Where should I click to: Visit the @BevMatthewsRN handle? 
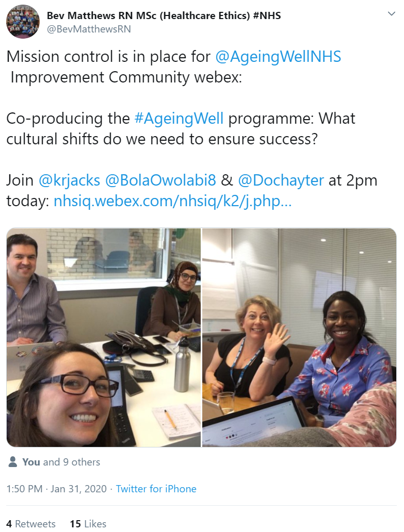tap(89, 29)
